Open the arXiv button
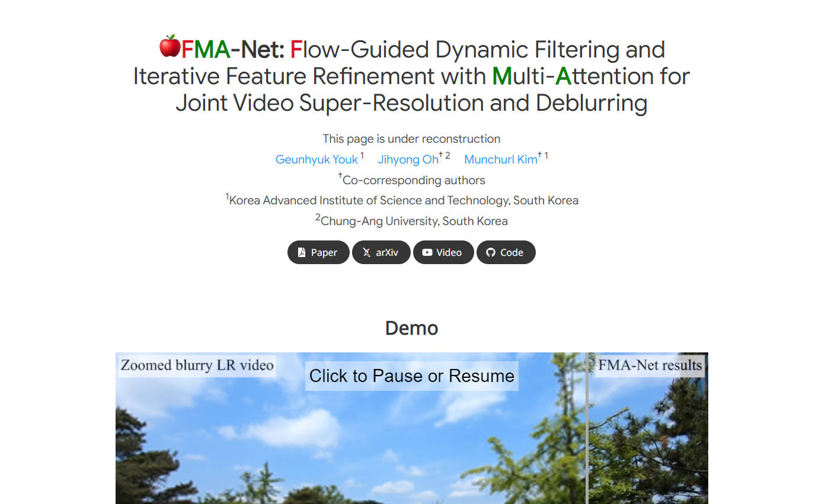The width and height of the screenshot is (828, 504). click(x=381, y=252)
